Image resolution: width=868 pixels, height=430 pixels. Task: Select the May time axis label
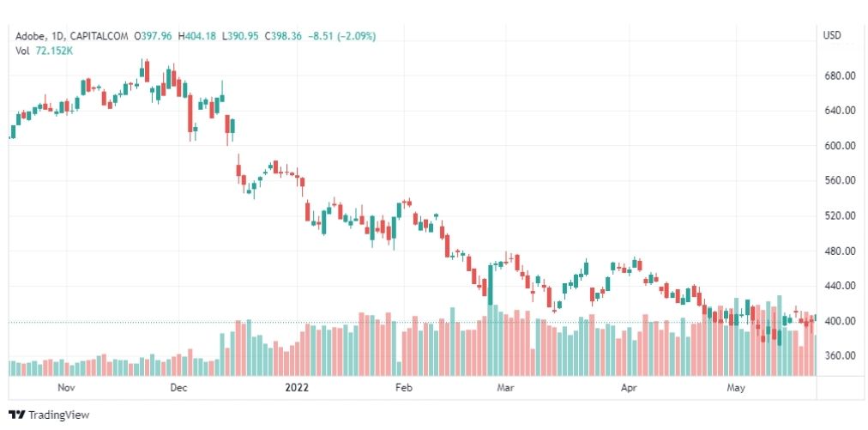(736, 387)
